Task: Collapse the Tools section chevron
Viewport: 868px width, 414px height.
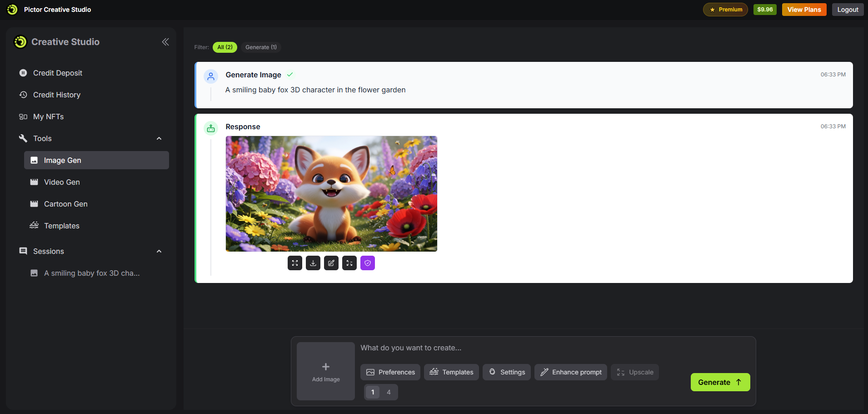Action: (x=159, y=138)
